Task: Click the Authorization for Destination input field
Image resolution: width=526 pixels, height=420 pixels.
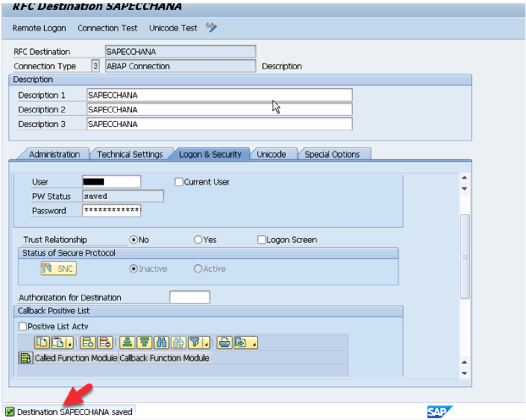Action: pos(190,297)
